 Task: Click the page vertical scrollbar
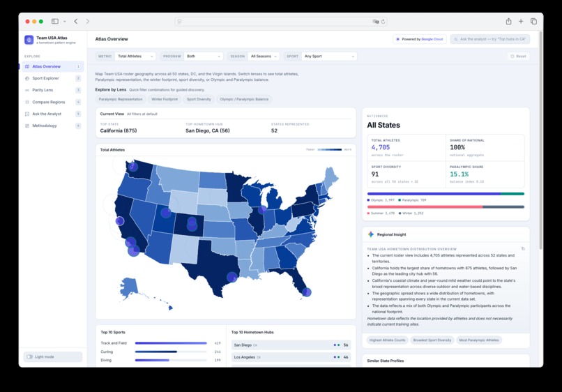541,141
